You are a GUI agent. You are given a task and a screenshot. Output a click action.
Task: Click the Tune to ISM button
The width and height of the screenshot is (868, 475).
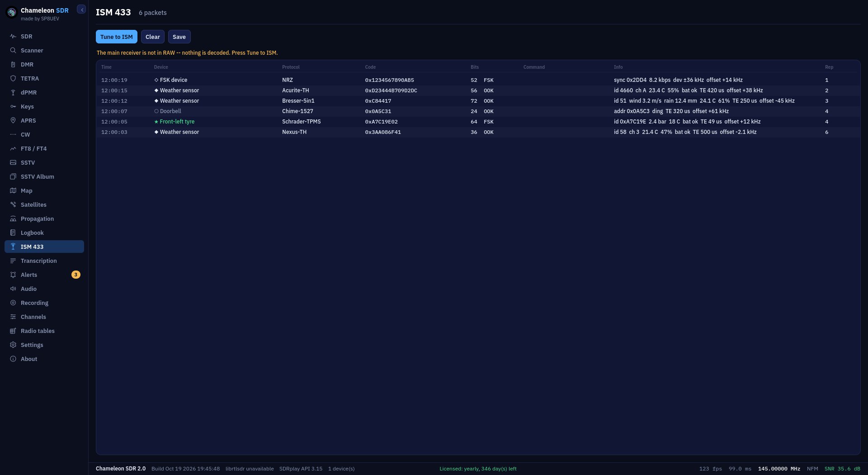tap(117, 37)
